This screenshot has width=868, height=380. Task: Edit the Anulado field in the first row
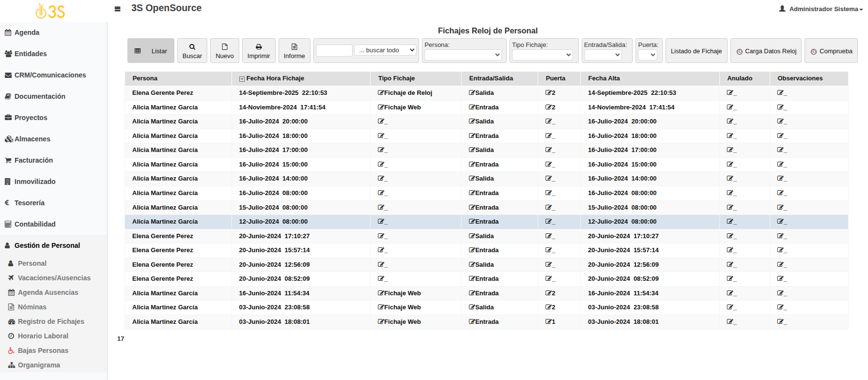pyautogui.click(x=730, y=93)
